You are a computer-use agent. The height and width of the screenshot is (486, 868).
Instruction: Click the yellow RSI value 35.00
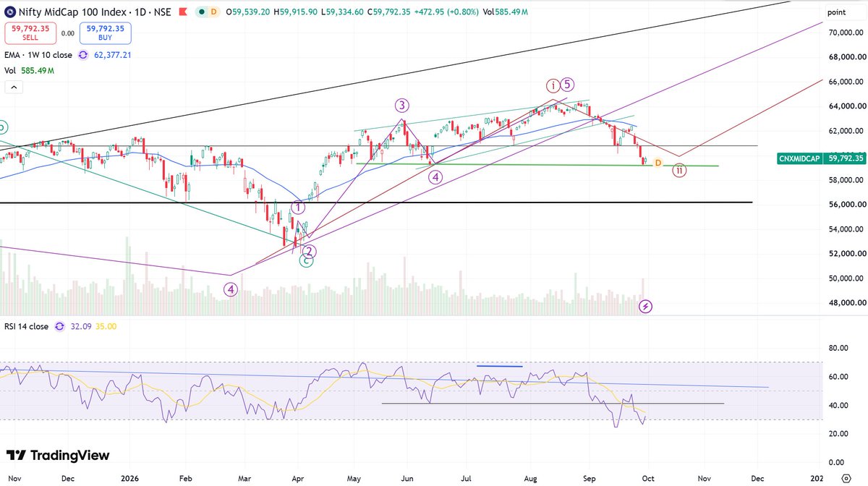pos(106,326)
